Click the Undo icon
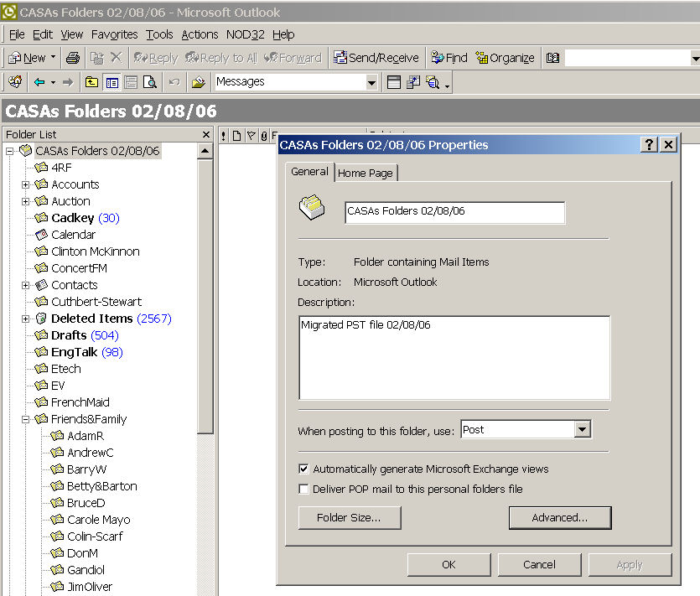Image resolution: width=700 pixels, height=596 pixels. point(174,82)
